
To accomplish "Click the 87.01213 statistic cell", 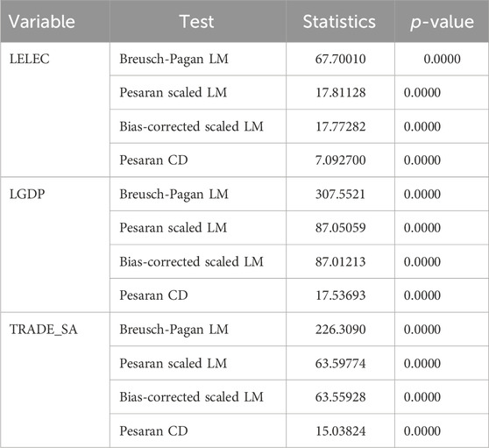I will click(340, 261).
